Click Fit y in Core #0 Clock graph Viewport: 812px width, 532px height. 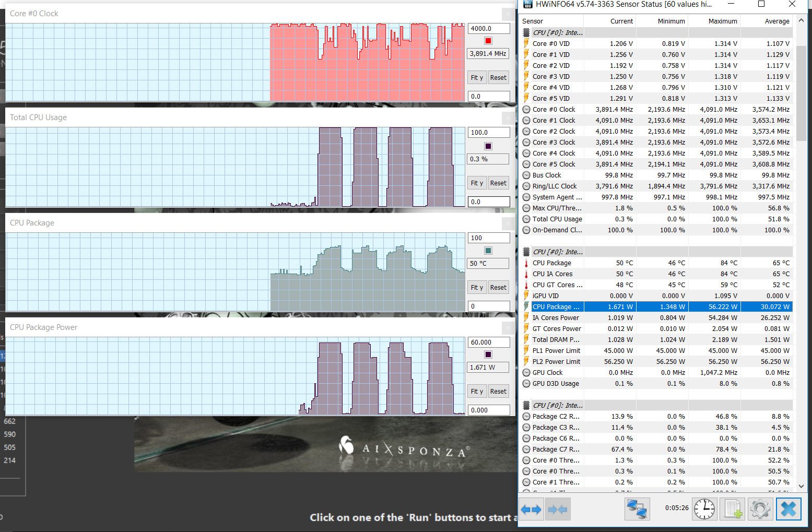pos(477,77)
